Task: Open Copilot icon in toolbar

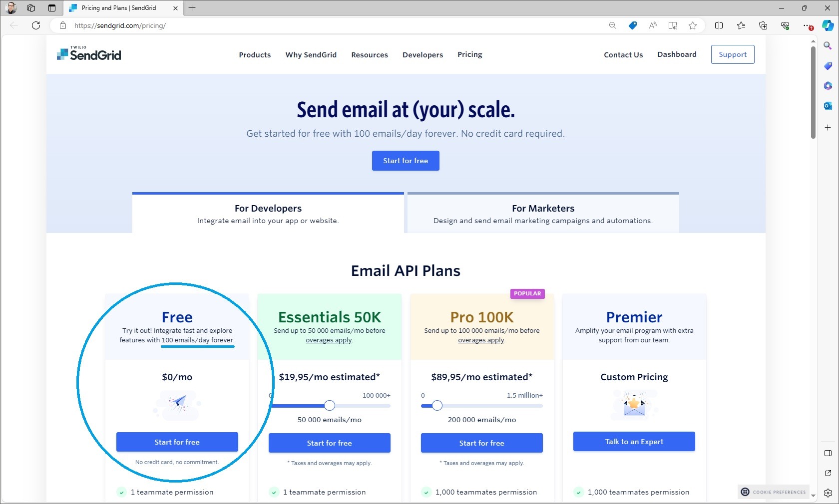Action: click(828, 25)
